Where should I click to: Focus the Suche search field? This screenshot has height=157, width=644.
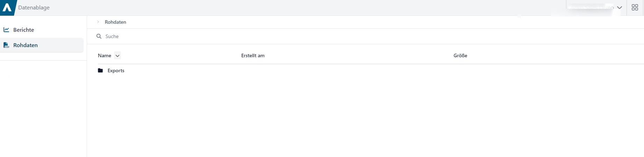point(371,36)
